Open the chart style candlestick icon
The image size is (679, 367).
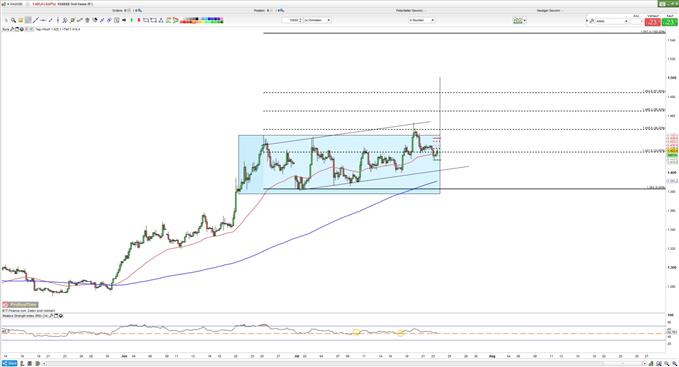pos(517,20)
